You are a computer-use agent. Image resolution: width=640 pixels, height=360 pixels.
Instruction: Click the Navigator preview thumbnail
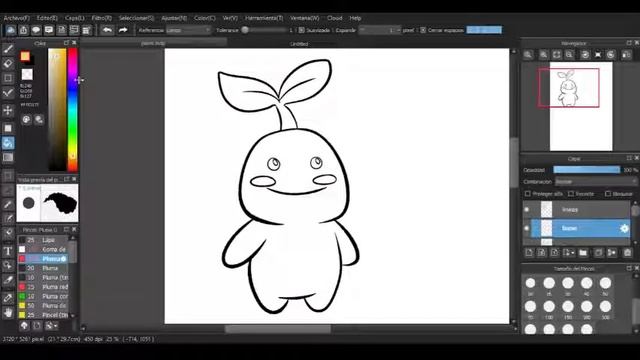tap(581, 107)
